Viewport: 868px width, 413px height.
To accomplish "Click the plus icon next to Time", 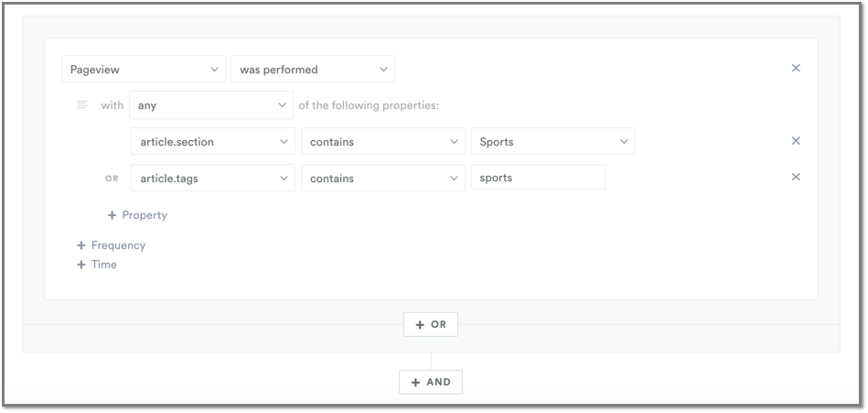I will click(x=80, y=265).
